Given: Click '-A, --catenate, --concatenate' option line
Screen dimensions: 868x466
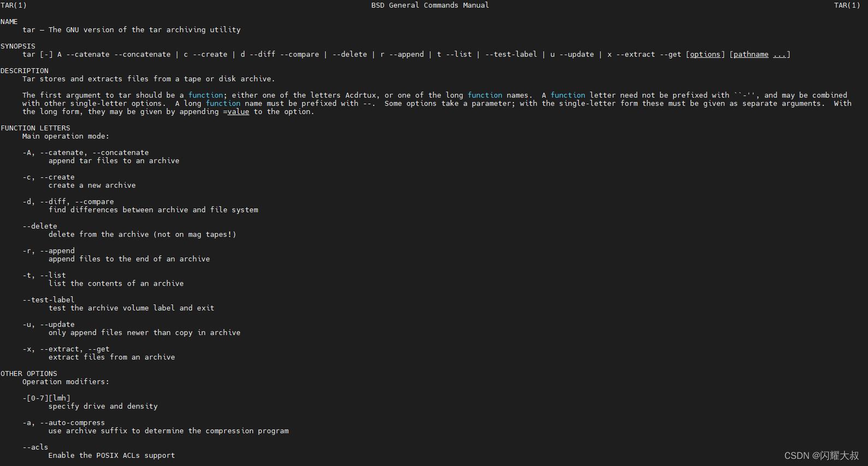Looking at the screenshot, I should (x=86, y=153).
